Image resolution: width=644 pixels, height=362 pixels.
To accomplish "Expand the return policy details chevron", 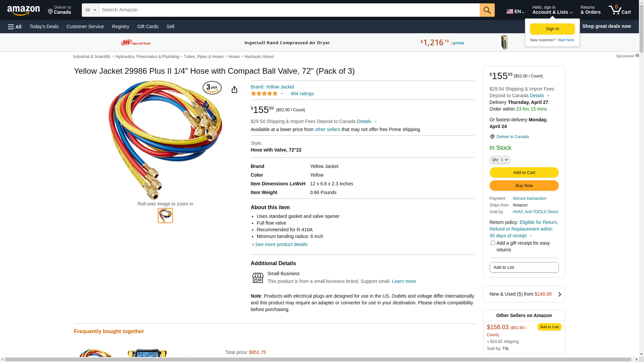I will 531,236.
